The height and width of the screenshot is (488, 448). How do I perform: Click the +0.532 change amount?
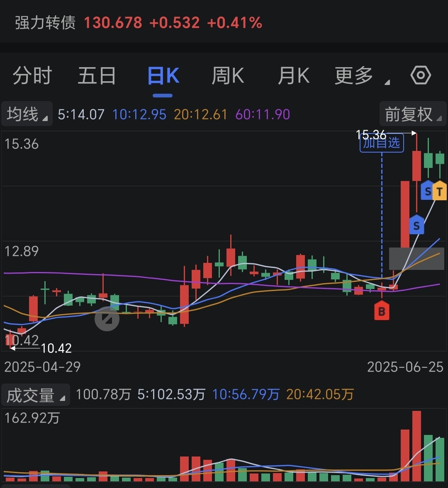coord(174,23)
